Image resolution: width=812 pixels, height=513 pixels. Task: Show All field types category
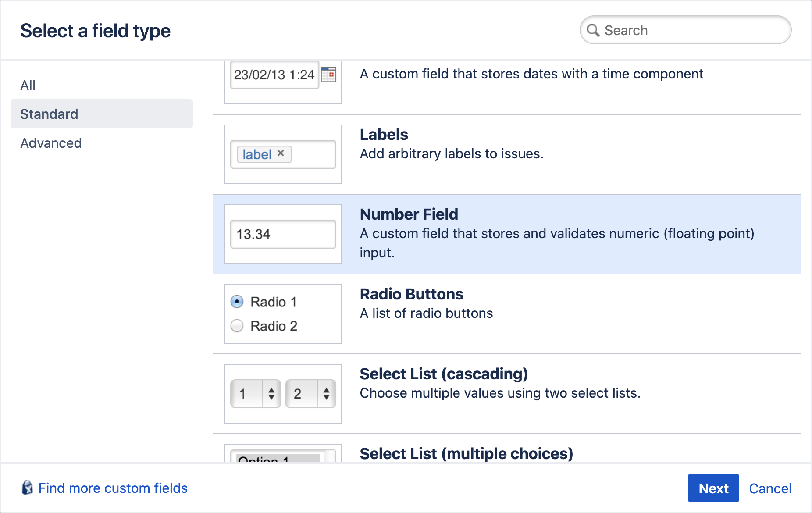28,85
